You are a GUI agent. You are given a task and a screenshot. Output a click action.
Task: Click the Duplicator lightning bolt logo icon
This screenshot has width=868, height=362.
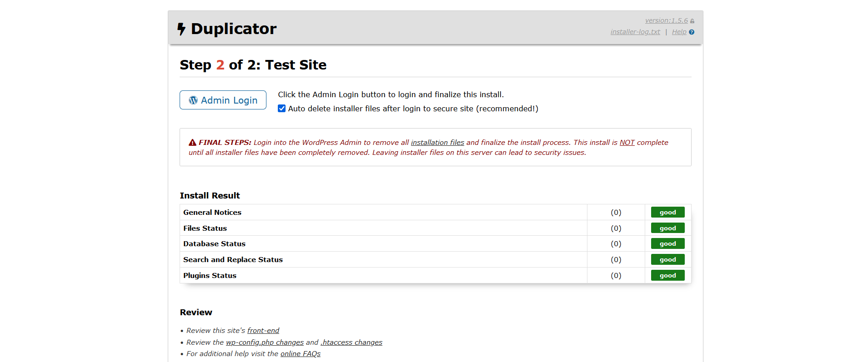click(x=181, y=29)
